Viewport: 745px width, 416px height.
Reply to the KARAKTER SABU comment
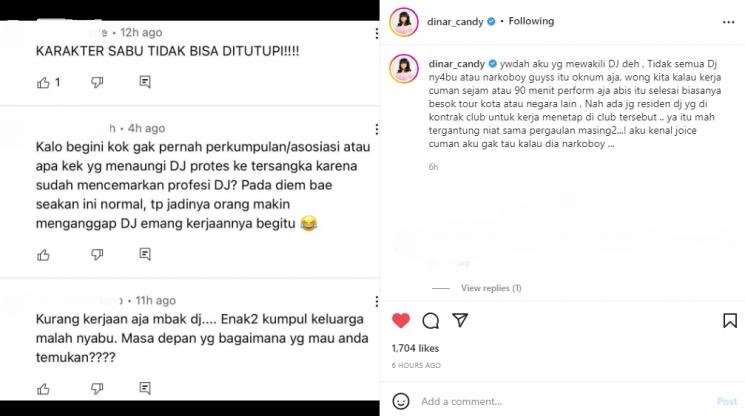click(145, 82)
